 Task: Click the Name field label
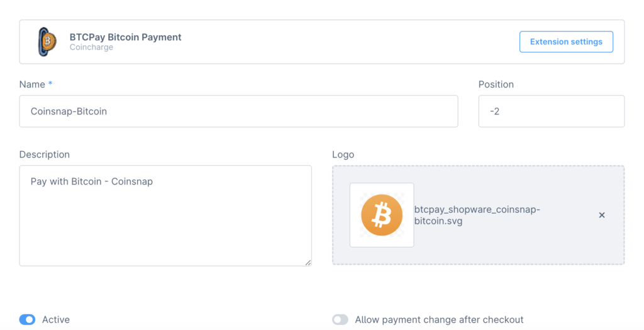32,84
